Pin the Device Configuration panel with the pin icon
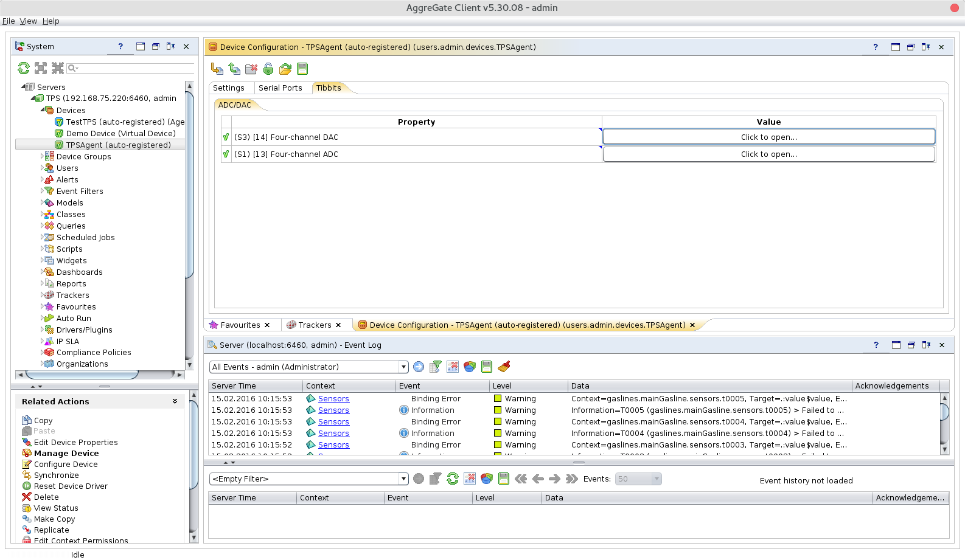The image size is (965, 560). coord(925,47)
